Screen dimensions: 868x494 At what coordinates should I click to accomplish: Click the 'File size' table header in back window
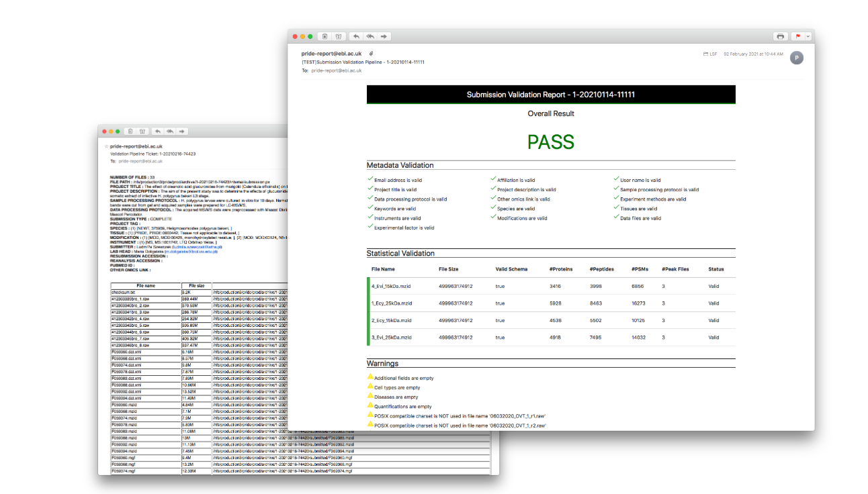point(196,285)
